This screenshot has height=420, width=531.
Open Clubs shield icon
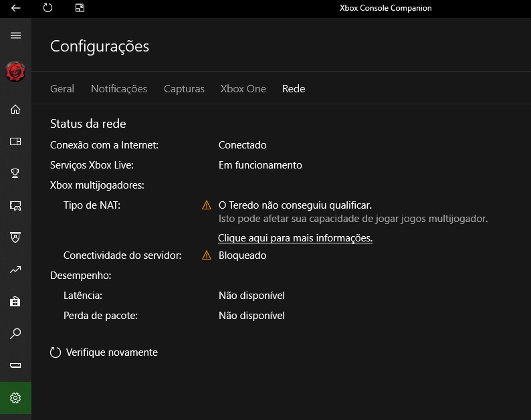coord(15,237)
